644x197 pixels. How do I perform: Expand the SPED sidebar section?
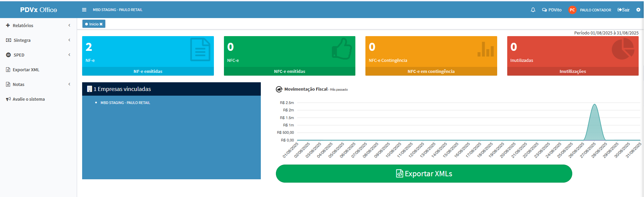(19, 55)
